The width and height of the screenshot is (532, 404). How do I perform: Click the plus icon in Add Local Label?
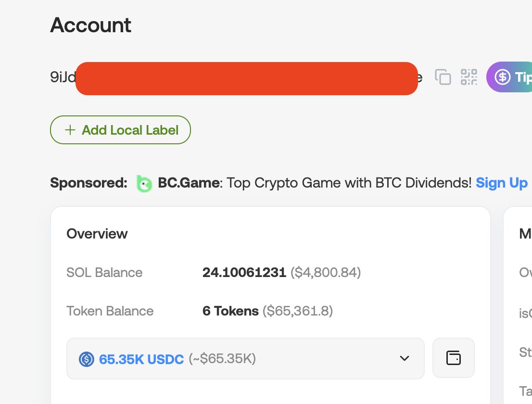click(x=70, y=130)
